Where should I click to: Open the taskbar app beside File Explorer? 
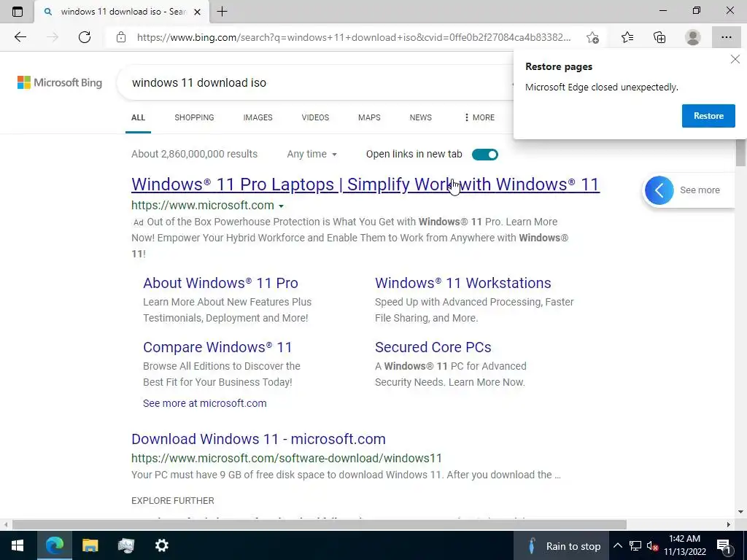125,545
